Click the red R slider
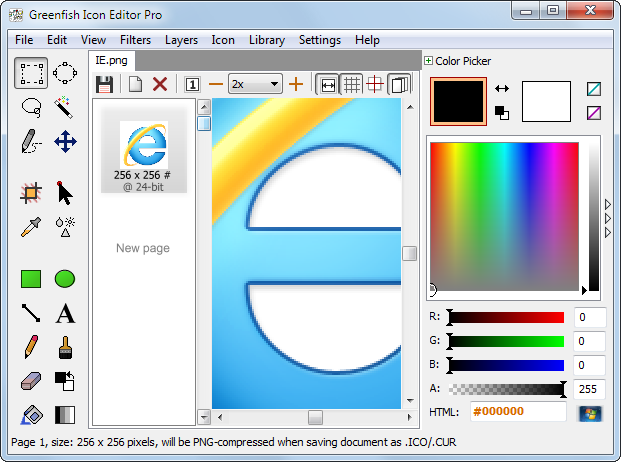Viewport: 621px width, 462px height. coord(507,318)
